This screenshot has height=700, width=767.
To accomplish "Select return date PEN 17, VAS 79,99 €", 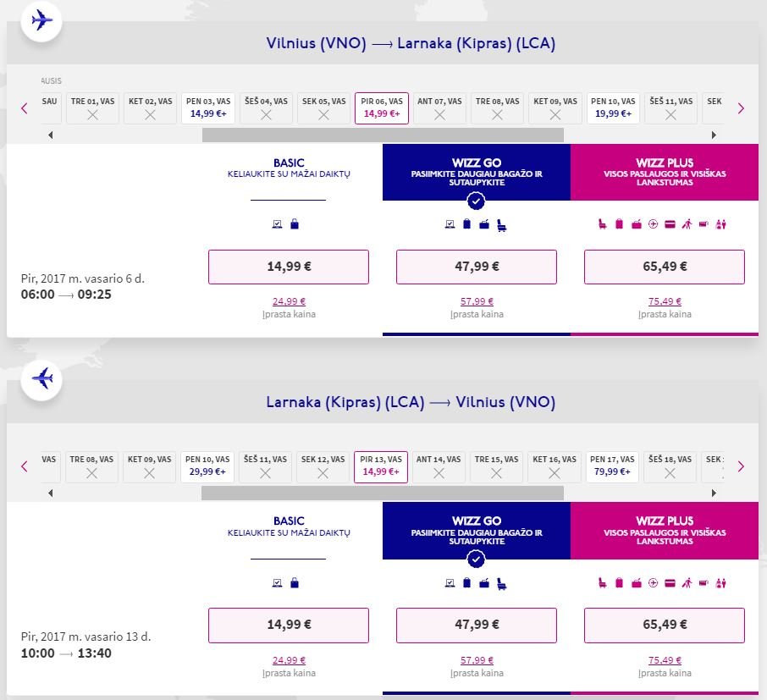I will click(612, 466).
